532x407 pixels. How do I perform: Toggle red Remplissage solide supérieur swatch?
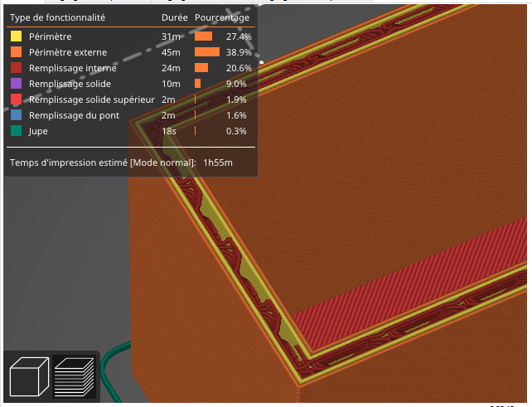tap(16, 99)
